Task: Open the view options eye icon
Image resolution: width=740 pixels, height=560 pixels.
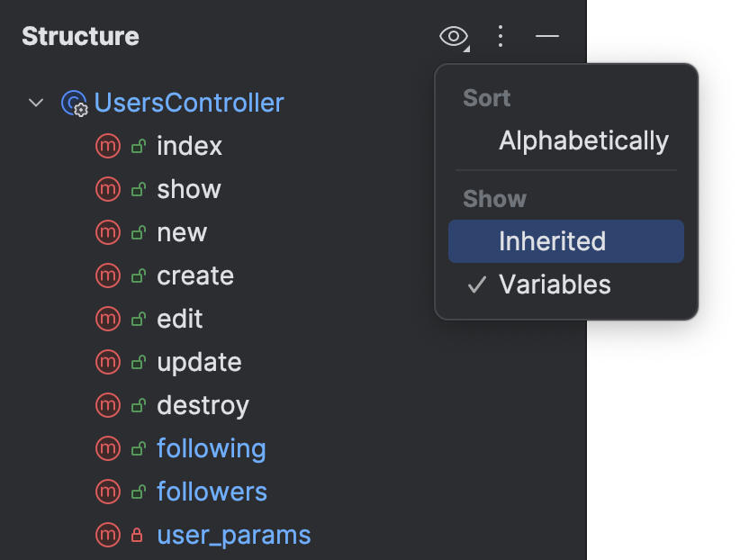Action: pyautogui.click(x=453, y=37)
